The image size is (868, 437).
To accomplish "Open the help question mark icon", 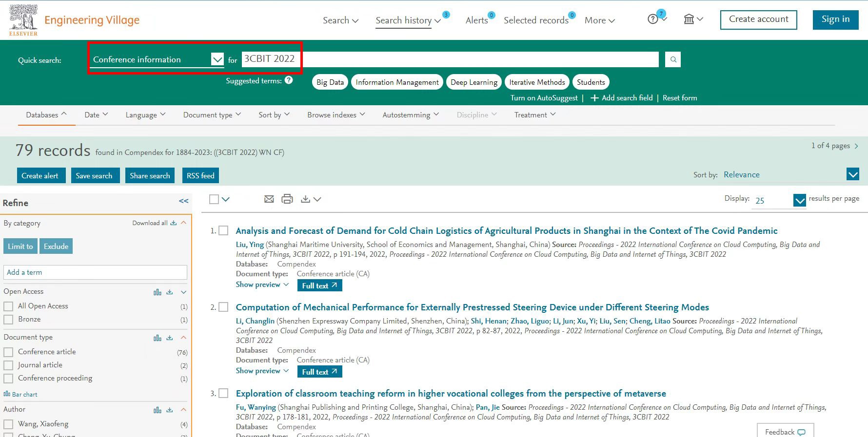I will coord(652,19).
